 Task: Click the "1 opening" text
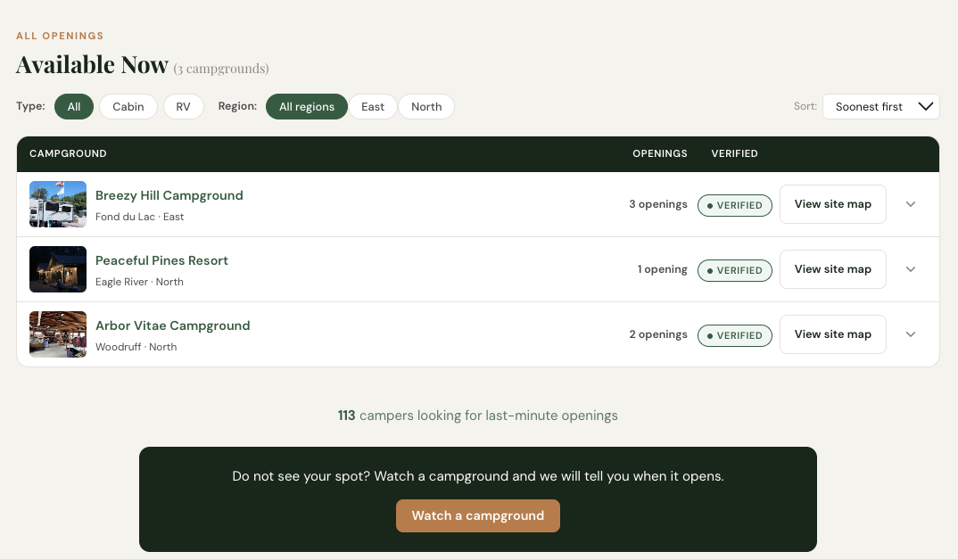click(662, 269)
